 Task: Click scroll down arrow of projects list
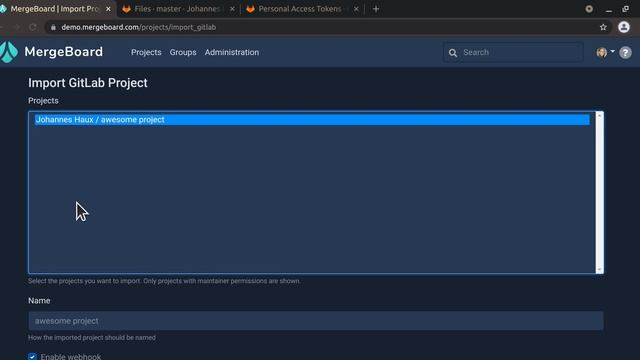pyautogui.click(x=599, y=269)
